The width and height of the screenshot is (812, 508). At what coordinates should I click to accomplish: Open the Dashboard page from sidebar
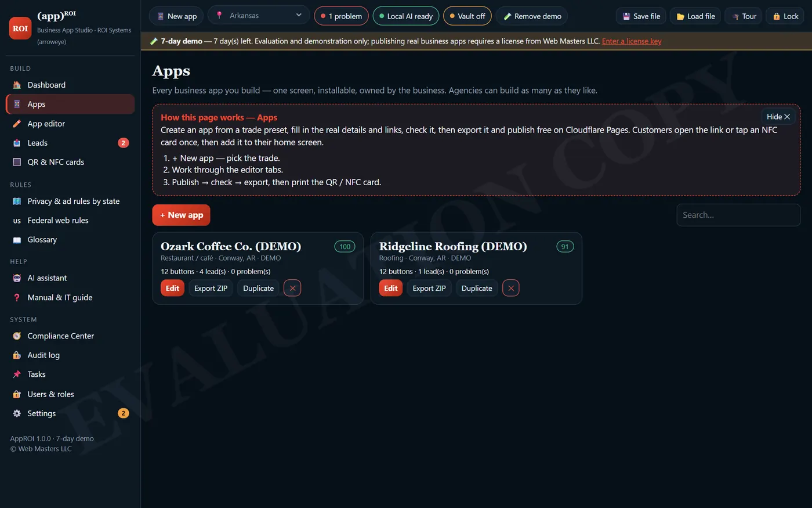(70, 85)
